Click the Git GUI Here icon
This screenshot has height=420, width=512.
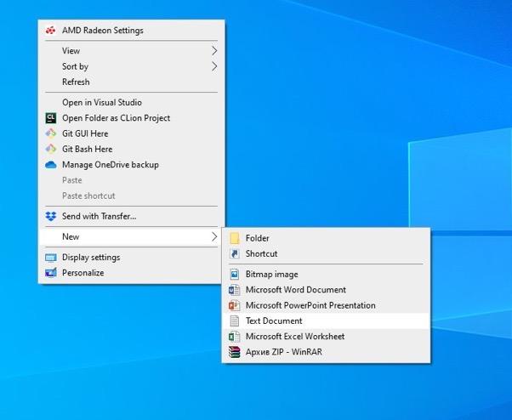51,133
